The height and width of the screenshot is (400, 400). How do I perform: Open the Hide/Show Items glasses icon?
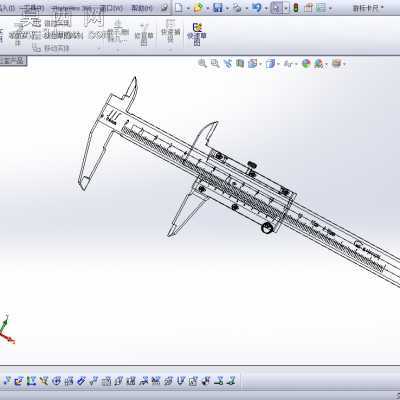coord(288,63)
